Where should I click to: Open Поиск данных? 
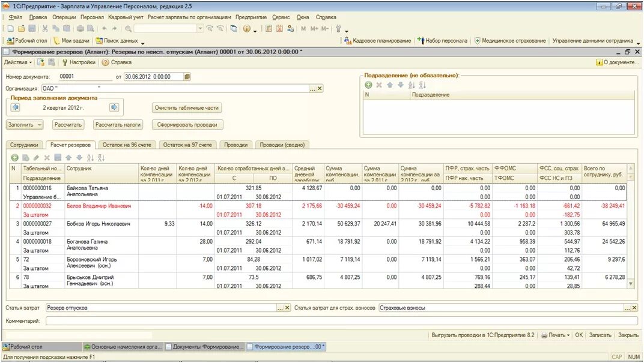[x=117, y=41]
